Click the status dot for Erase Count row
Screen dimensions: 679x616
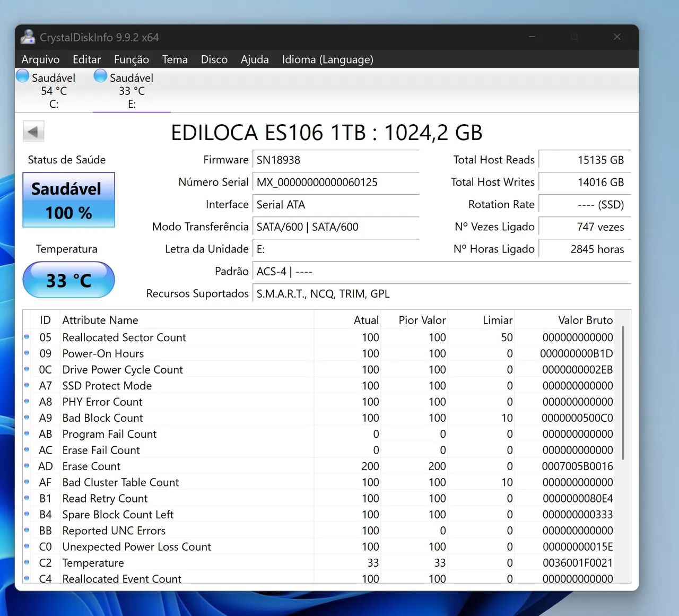[x=27, y=465]
